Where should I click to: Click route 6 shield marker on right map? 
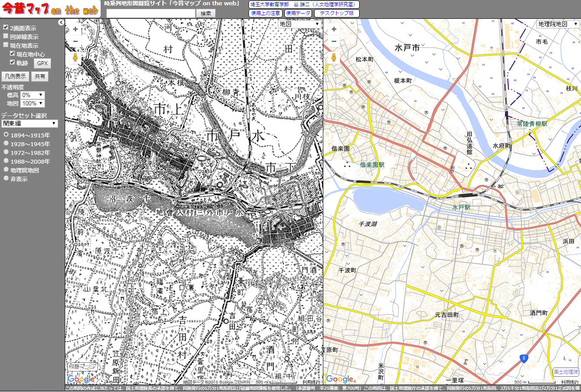coord(524,358)
